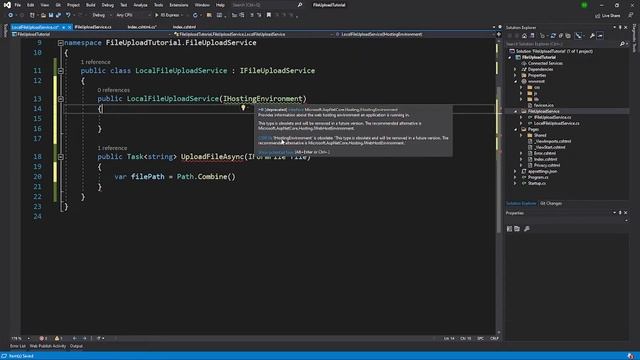640x360 pixels.
Task: Collapse the Pages folder
Action: (515, 129)
